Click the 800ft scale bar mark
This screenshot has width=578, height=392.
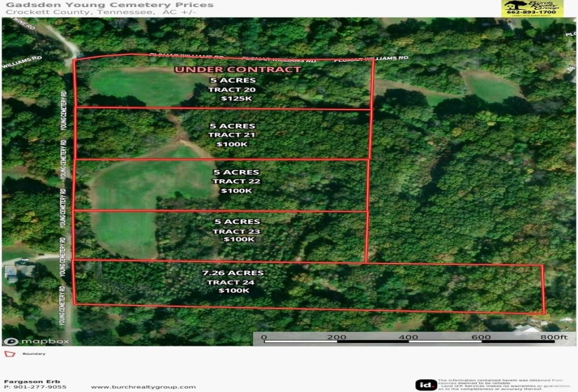[554, 337]
